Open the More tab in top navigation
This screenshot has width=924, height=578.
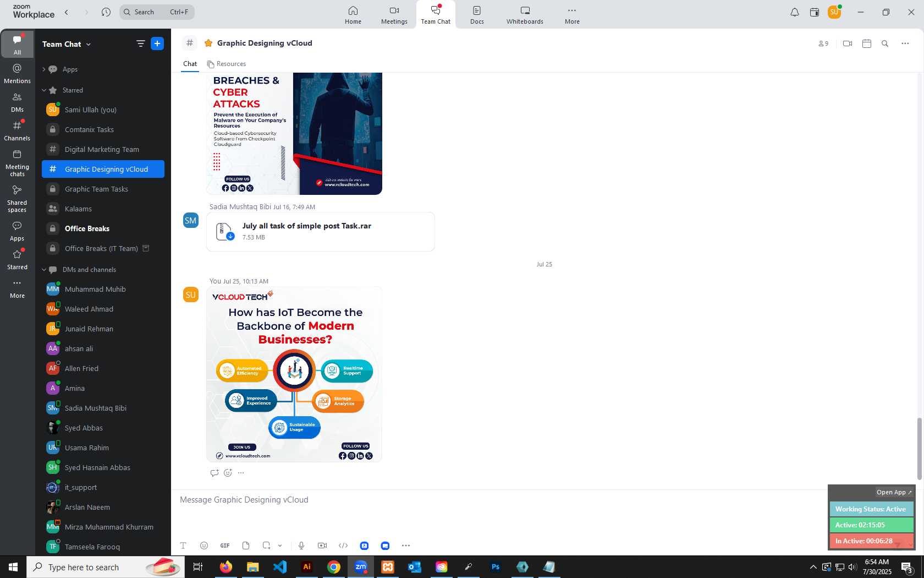[x=572, y=15]
